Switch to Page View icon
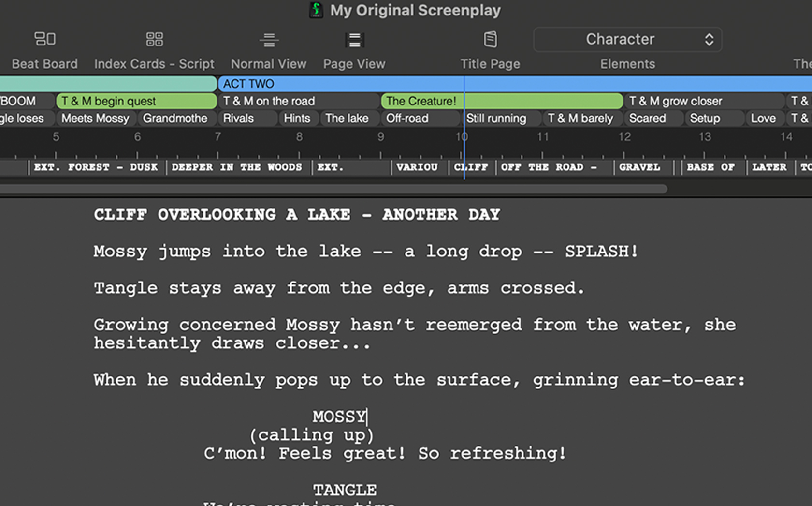812x506 pixels. tap(354, 40)
